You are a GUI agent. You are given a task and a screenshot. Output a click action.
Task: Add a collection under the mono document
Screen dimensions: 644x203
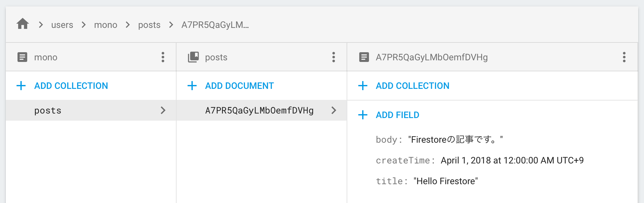tap(71, 86)
